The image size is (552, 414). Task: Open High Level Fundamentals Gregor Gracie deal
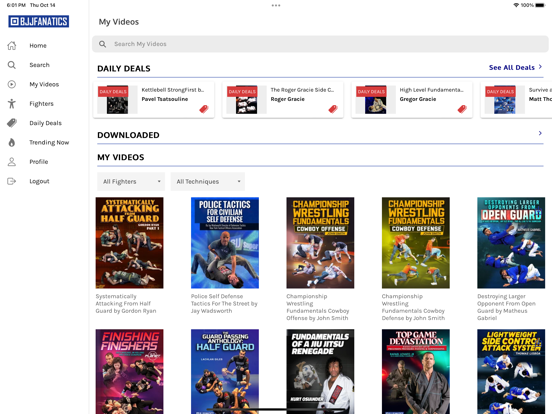click(x=412, y=100)
